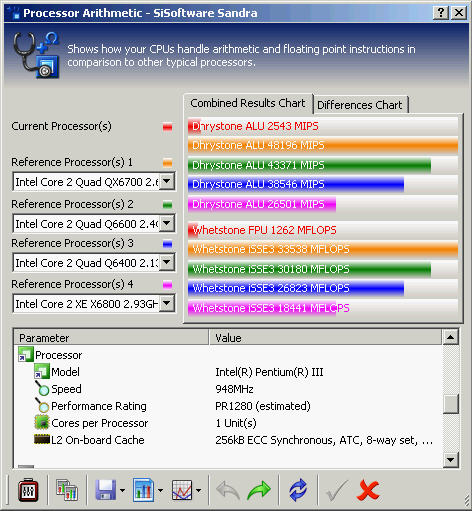This screenshot has height=511, width=472.
Task: Click the 'Dhrystone ALU 48196 MIPS' orange bar
Action: (x=323, y=145)
